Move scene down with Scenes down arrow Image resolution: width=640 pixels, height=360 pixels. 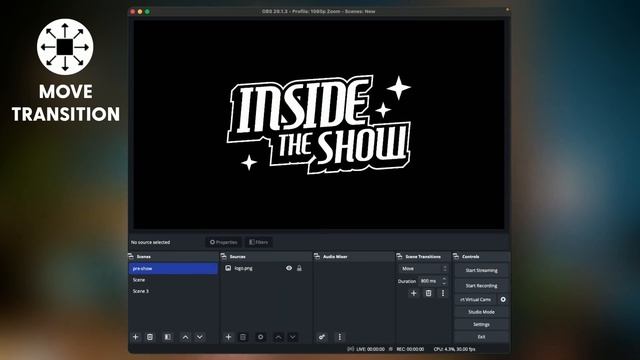[200, 337]
